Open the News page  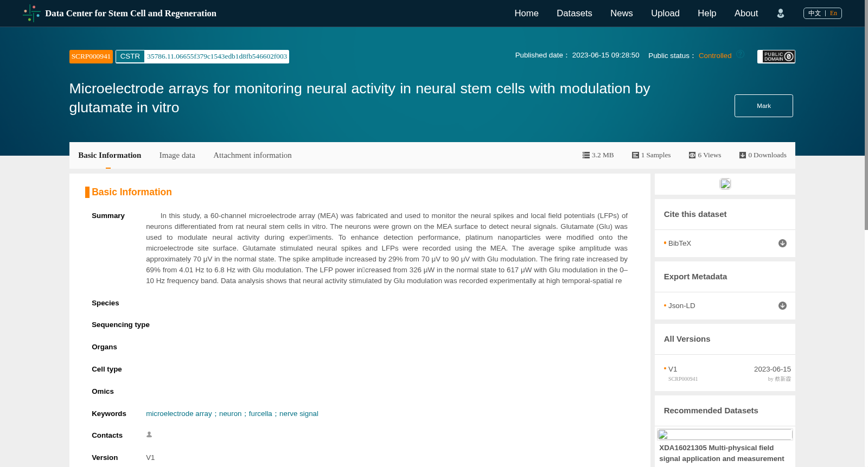point(621,13)
